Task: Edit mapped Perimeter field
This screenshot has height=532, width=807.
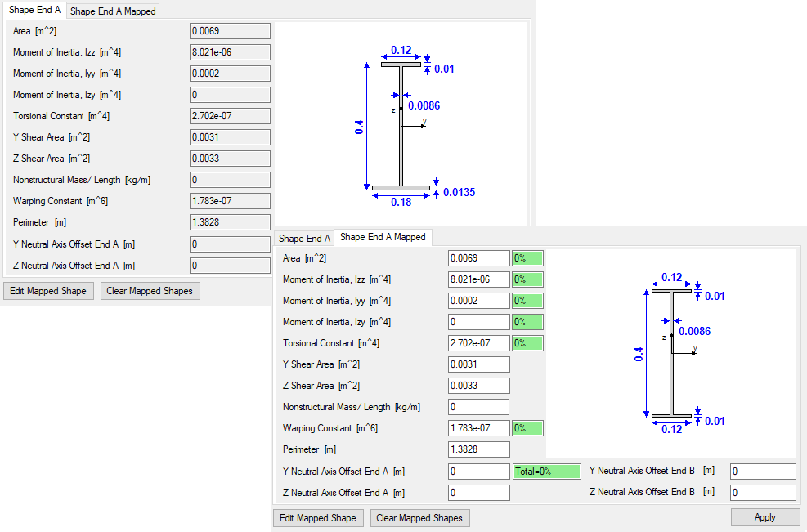Action: [x=478, y=449]
